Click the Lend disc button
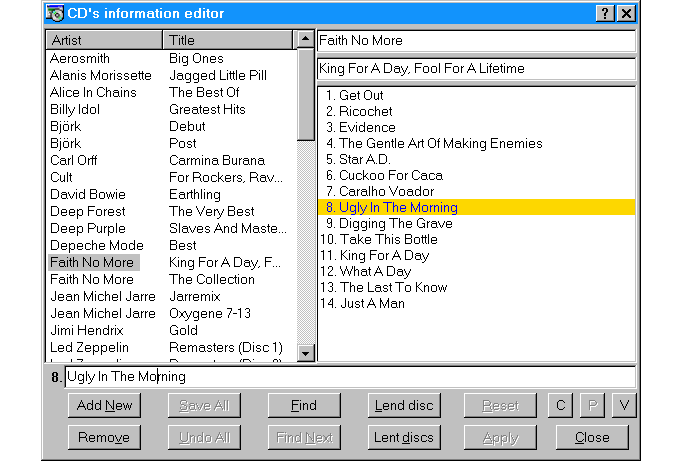The image size is (683, 461). tap(404, 406)
